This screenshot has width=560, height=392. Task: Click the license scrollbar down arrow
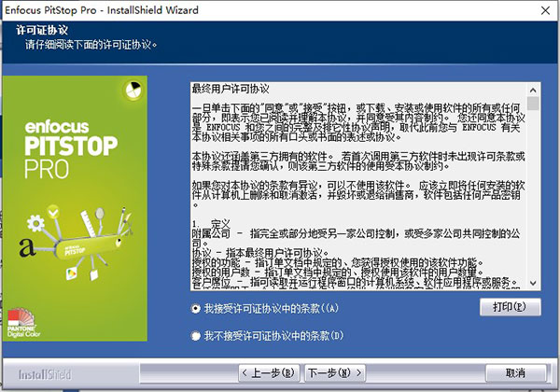(533, 283)
